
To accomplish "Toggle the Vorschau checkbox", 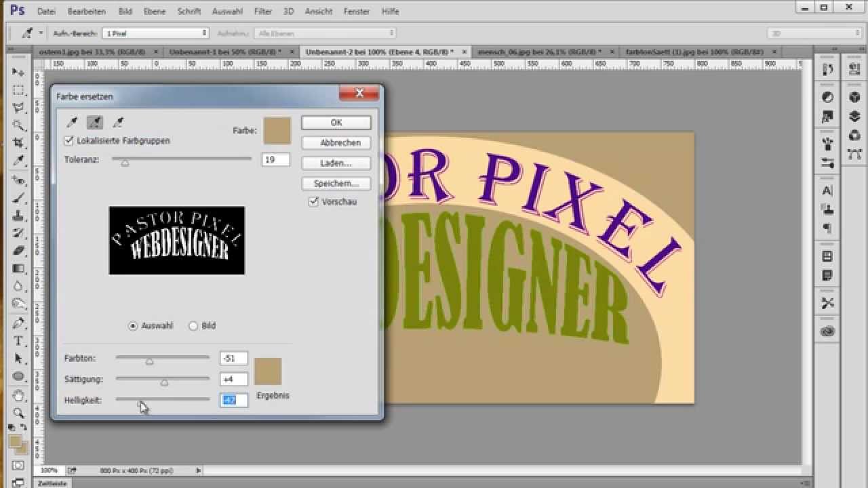I will point(313,201).
